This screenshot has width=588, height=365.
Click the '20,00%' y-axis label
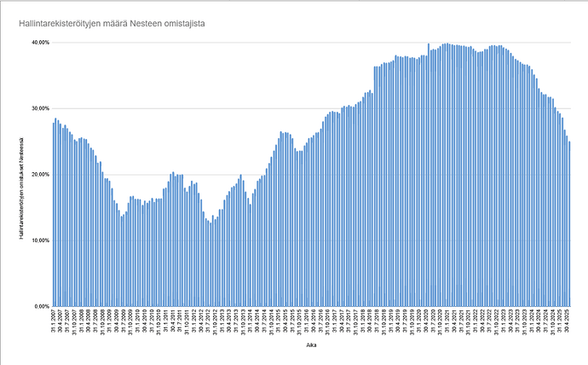pyautogui.click(x=40, y=175)
